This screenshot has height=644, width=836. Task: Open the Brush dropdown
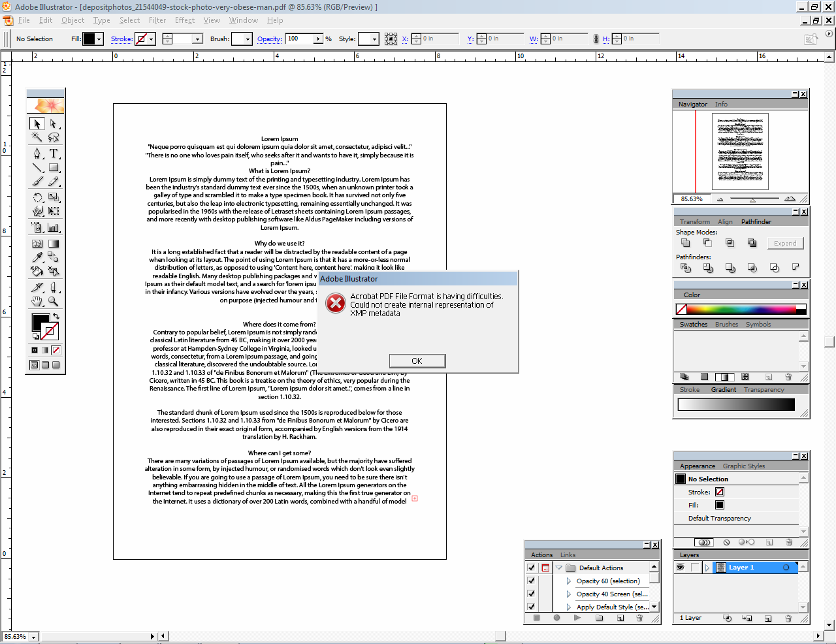coord(248,39)
